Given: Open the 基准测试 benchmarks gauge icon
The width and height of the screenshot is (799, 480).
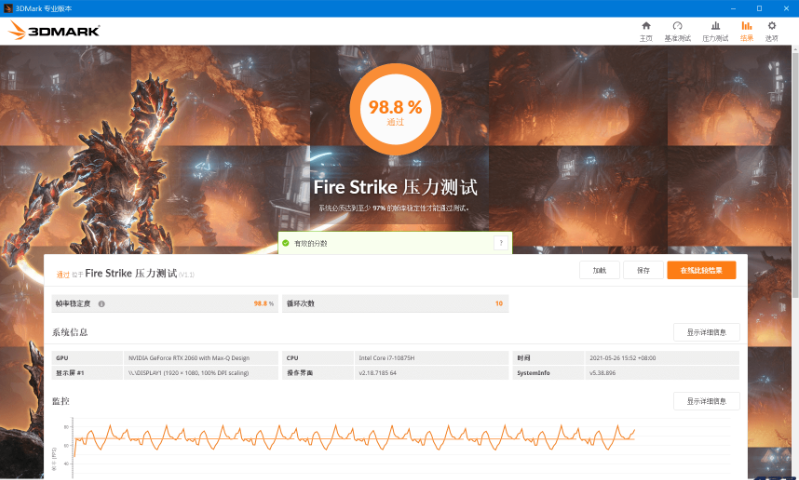Looking at the screenshot, I should 677,26.
